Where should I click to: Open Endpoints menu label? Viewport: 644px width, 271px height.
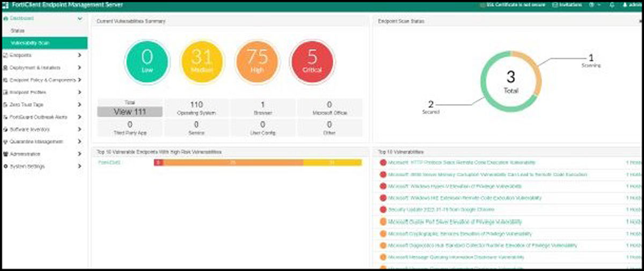pos(20,55)
